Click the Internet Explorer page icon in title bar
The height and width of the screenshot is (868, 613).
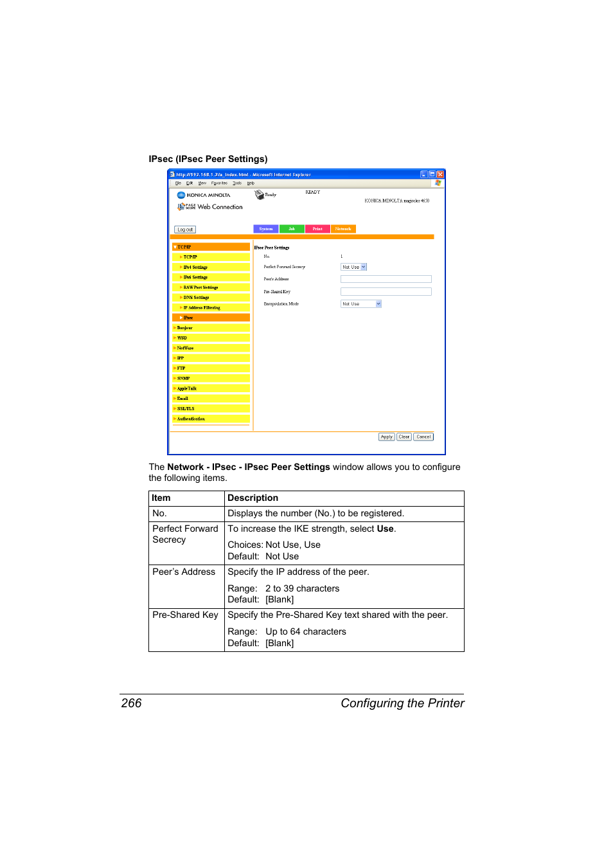pos(172,174)
